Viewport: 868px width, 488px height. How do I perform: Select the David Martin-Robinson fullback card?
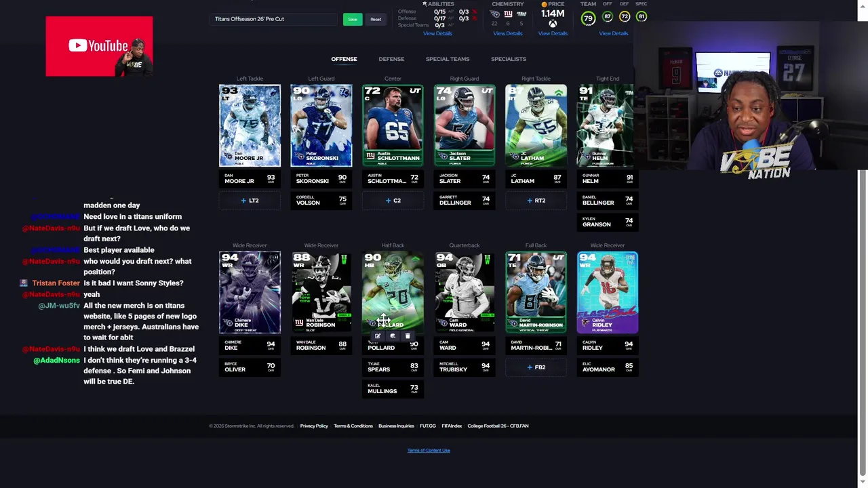[536, 292]
